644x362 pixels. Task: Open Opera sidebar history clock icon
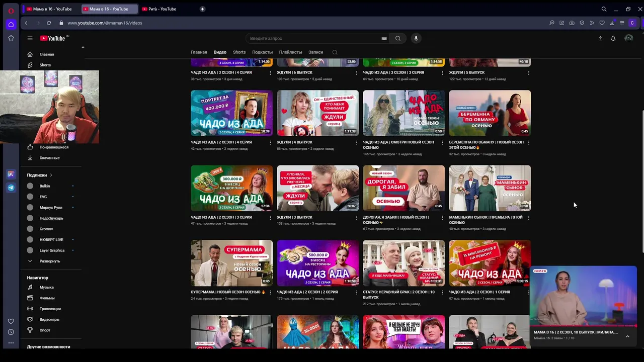point(11,332)
